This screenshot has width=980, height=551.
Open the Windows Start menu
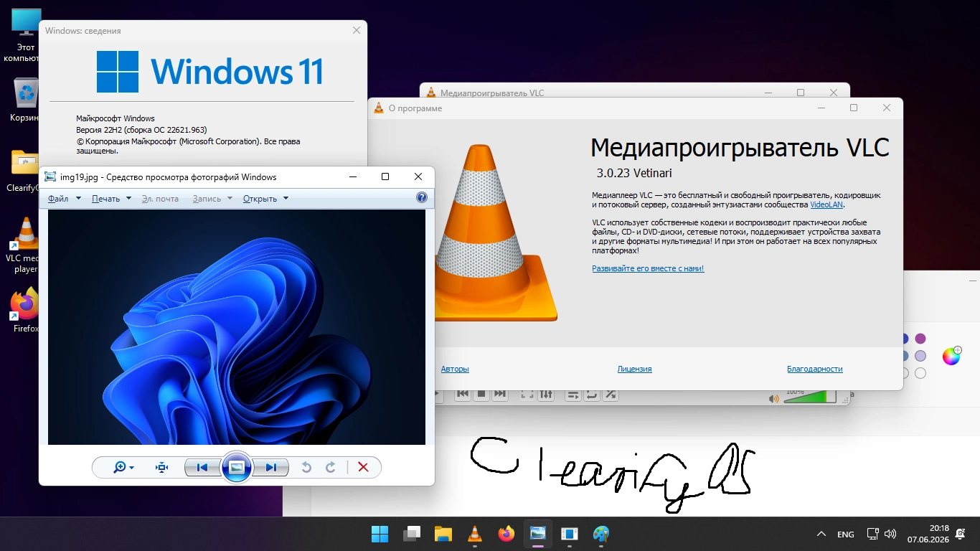click(x=380, y=534)
